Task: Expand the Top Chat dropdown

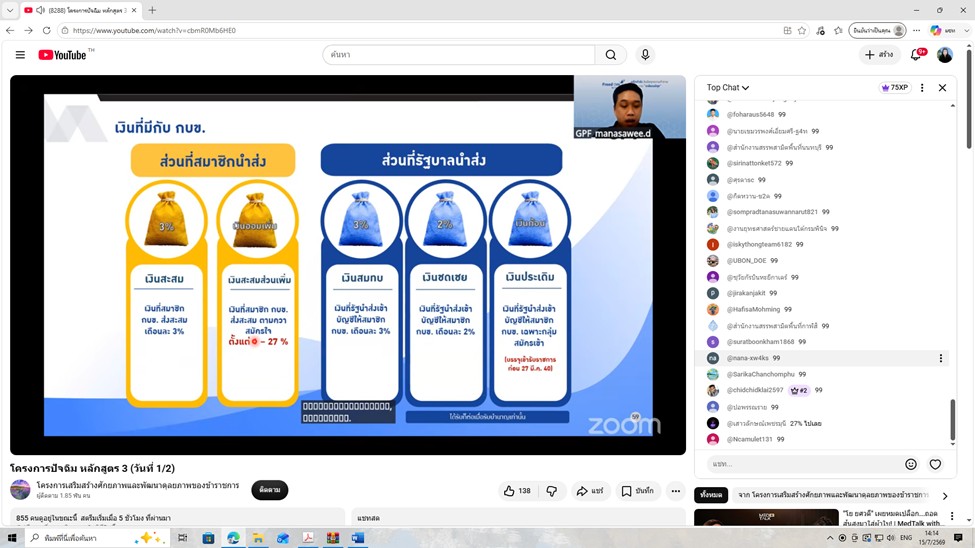Action: tap(728, 88)
